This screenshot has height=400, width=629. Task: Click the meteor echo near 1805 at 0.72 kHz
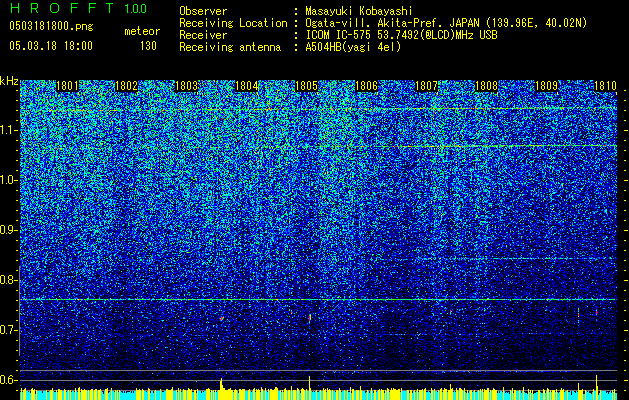(310, 318)
